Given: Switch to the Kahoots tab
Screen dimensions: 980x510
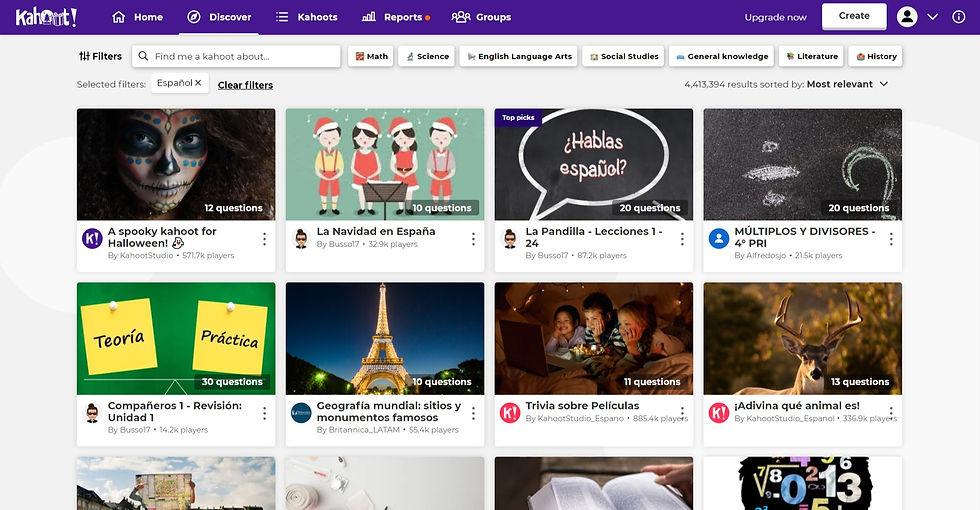Looking at the screenshot, I should [306, 17].
